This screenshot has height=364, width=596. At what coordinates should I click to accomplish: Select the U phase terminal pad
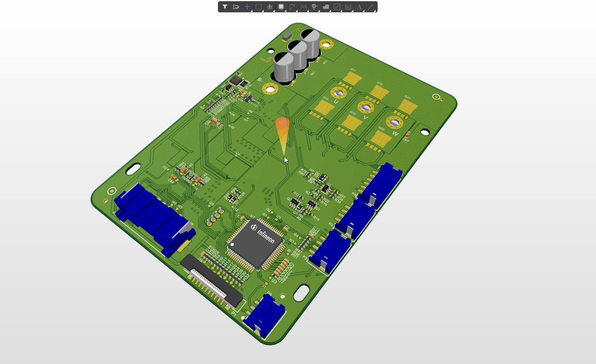339,93
